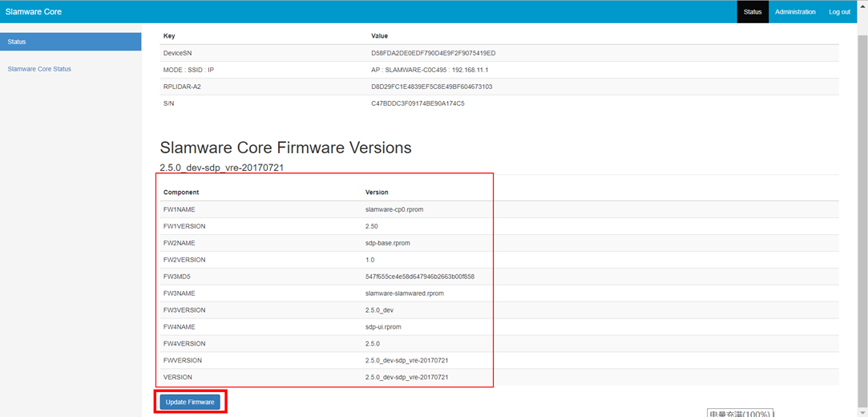Select RPLIDAR value D8D29FC1E4839EF5C8E49BF604673103
868x417 pixels.
[432, 87]
